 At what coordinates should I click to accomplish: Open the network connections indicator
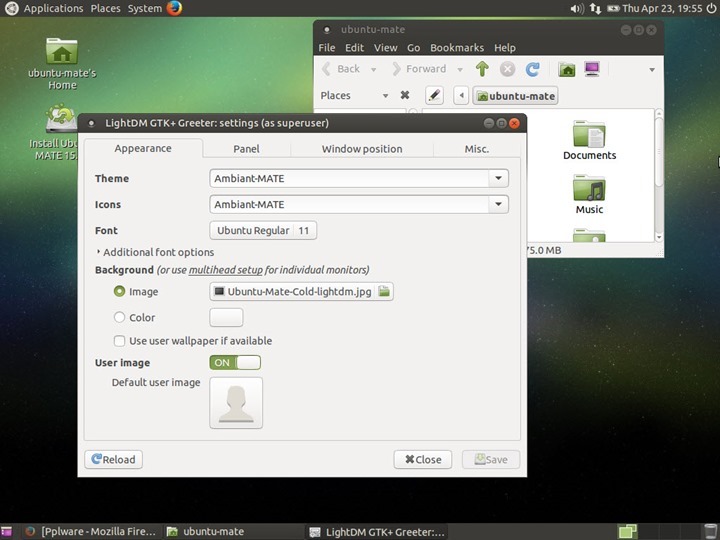(x=596, y=8)
